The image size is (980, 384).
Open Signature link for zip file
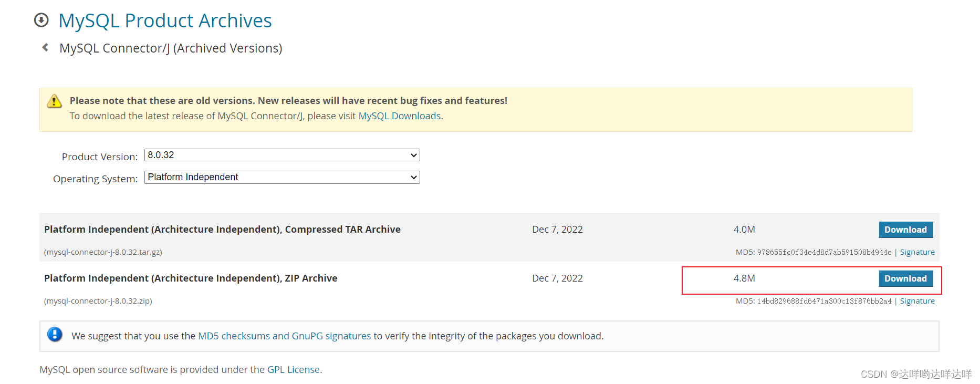click(x=917, y=301)
